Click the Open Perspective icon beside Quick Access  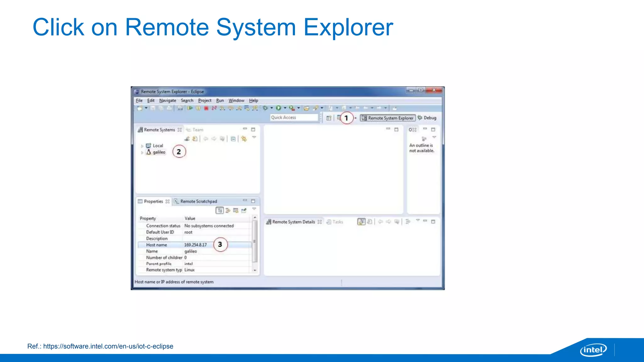tap(329, 118)
